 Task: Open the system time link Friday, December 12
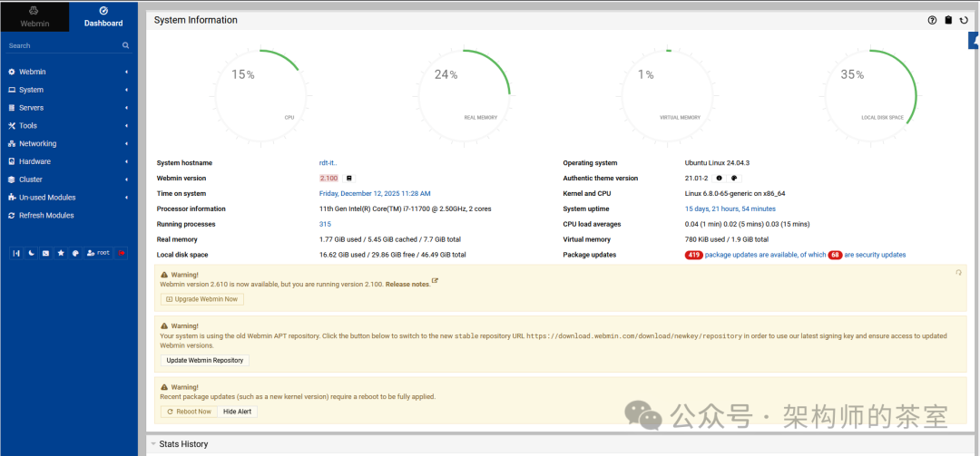[x=375, y=194]
